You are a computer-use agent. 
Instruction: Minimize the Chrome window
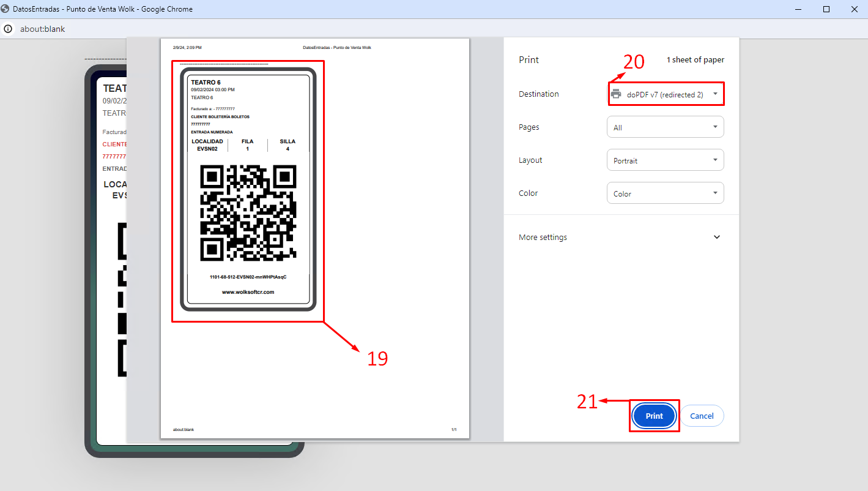(798, 9)
